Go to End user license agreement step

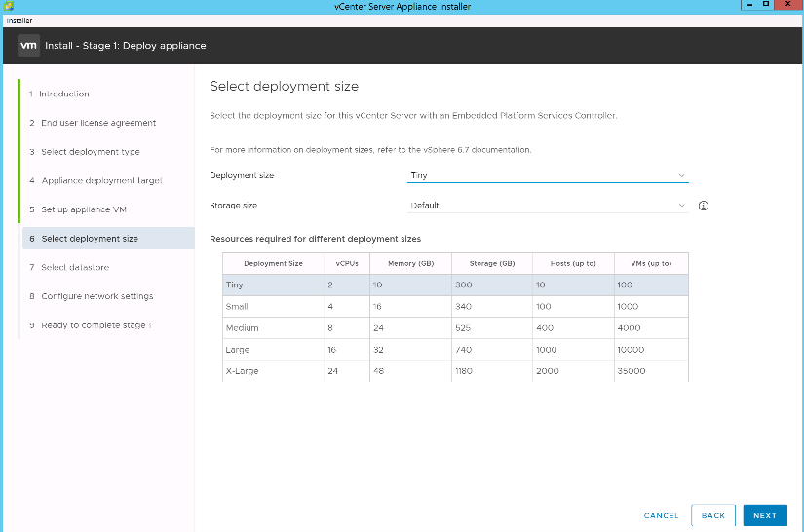(x=97, y=123)
